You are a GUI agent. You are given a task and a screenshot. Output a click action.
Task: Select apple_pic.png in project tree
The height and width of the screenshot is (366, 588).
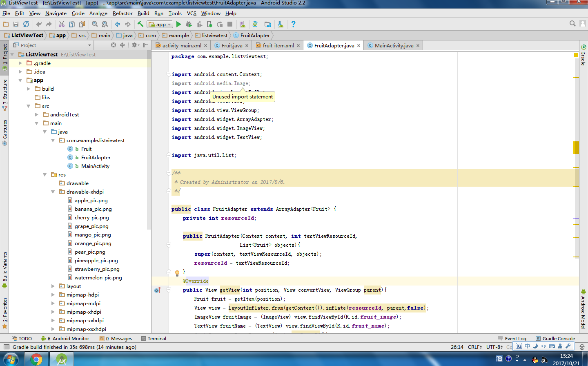(x=91, y=201)
